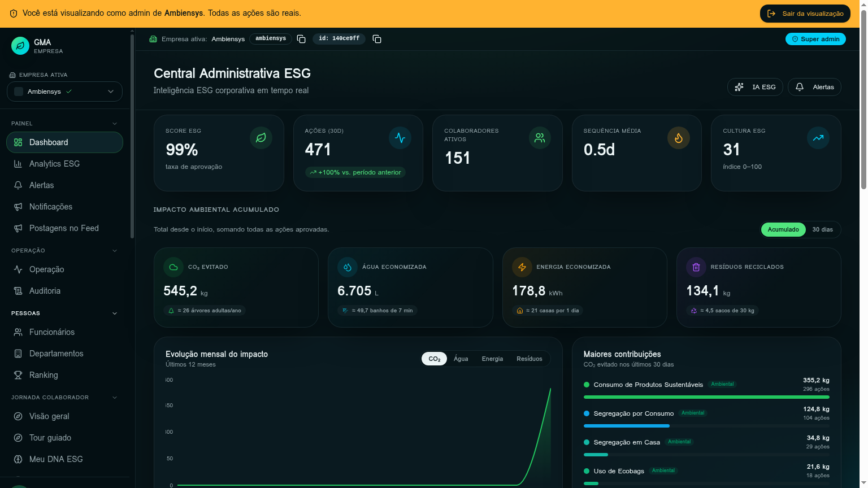The image size is (868, 488).
Task: Go to Alertas in sidebar
Action: [64, 185]
